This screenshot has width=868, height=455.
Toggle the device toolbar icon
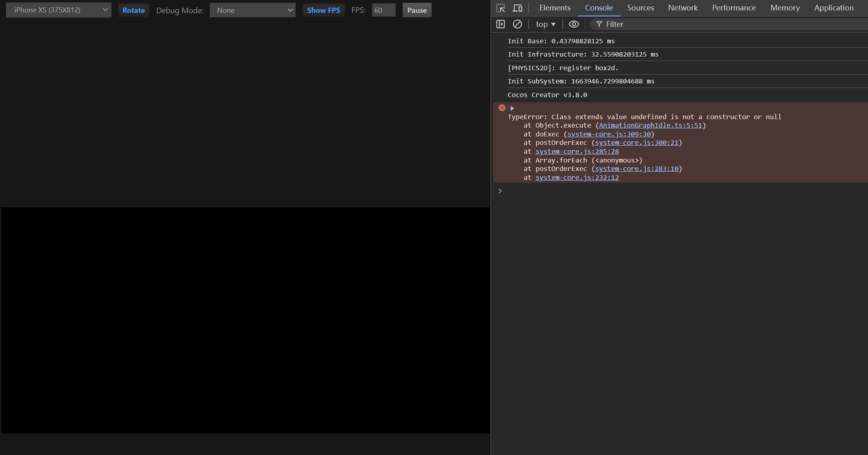click(x=517, y=8)
